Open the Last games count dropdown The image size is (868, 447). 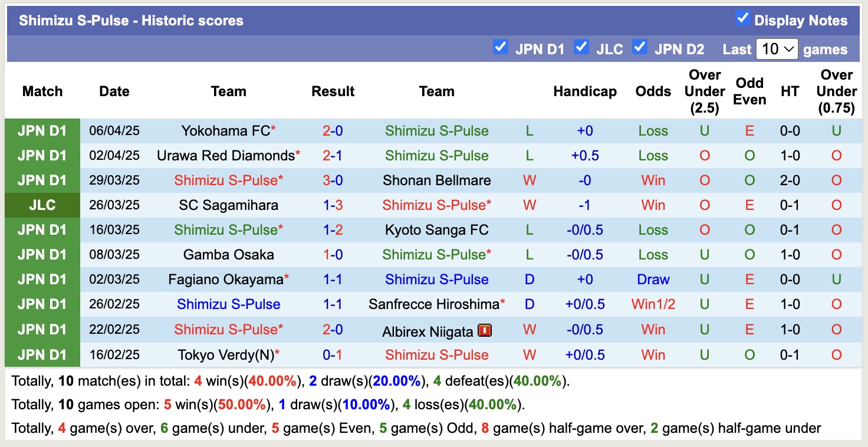(x=777, y=50)
